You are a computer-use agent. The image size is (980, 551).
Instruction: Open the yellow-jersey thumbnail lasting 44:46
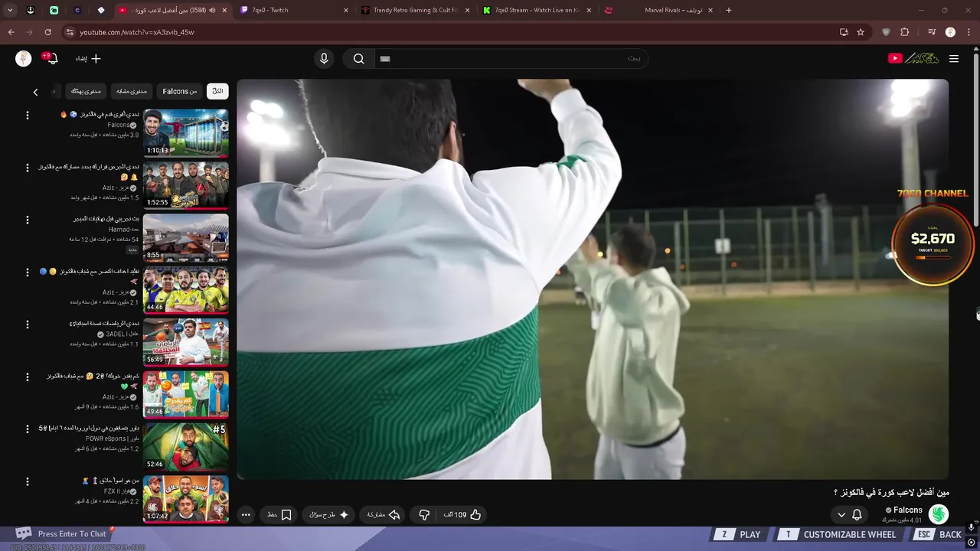coord(185,290)
